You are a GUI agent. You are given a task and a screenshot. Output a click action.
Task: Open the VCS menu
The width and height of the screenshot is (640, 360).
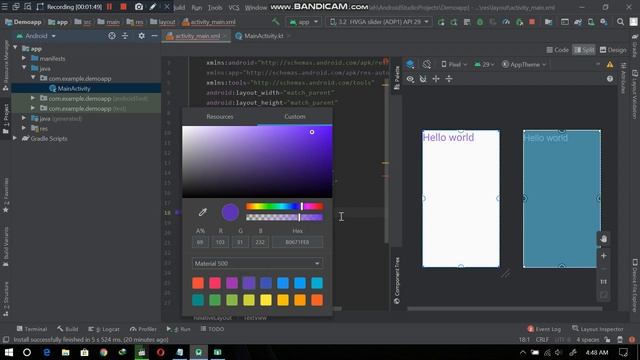tap(234, 7)
